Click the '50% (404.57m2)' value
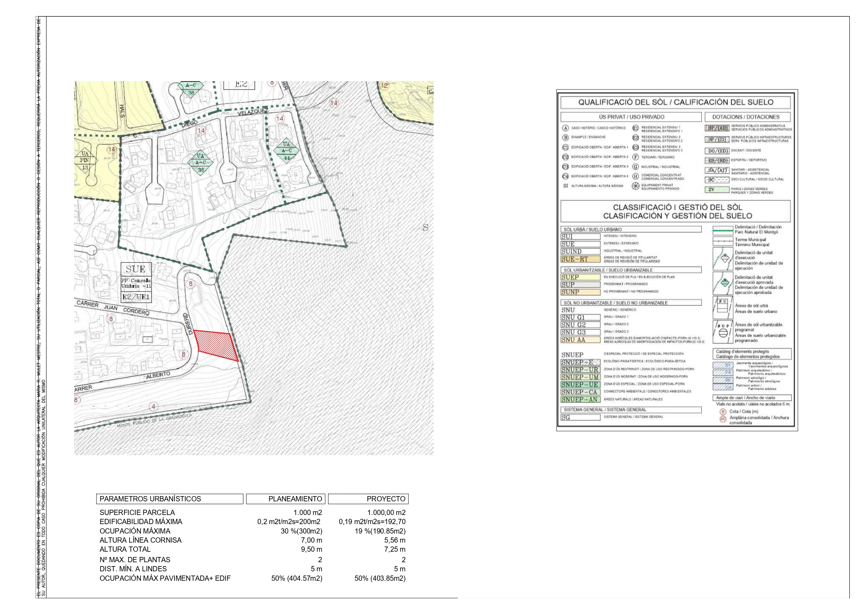Image resolution: width=868 pixels, height=614 pixels. (297, 578)
